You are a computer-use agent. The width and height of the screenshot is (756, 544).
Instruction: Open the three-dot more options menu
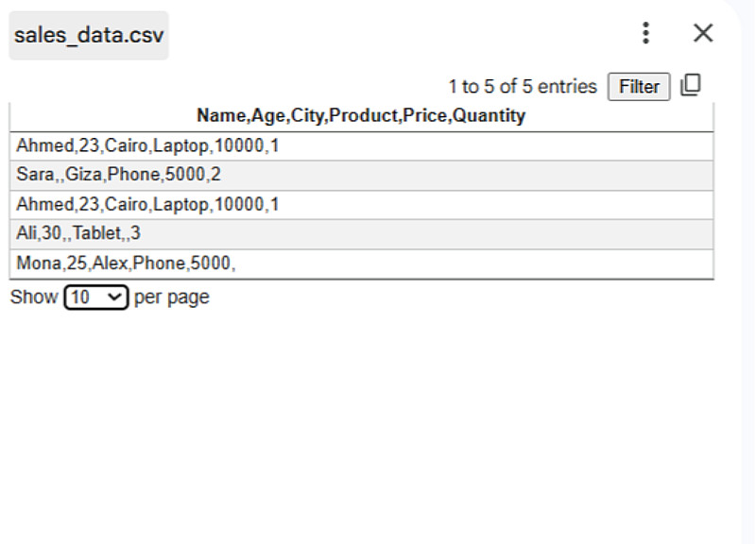[x=645, y=34]
